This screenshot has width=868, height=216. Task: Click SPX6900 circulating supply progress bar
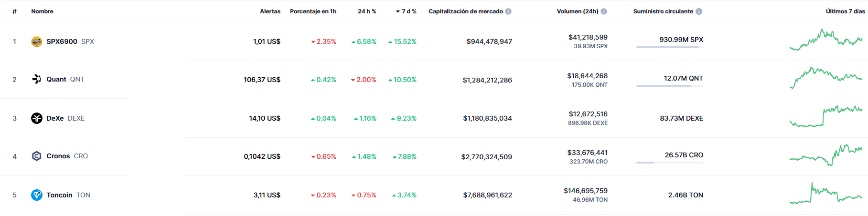point(669,47)
